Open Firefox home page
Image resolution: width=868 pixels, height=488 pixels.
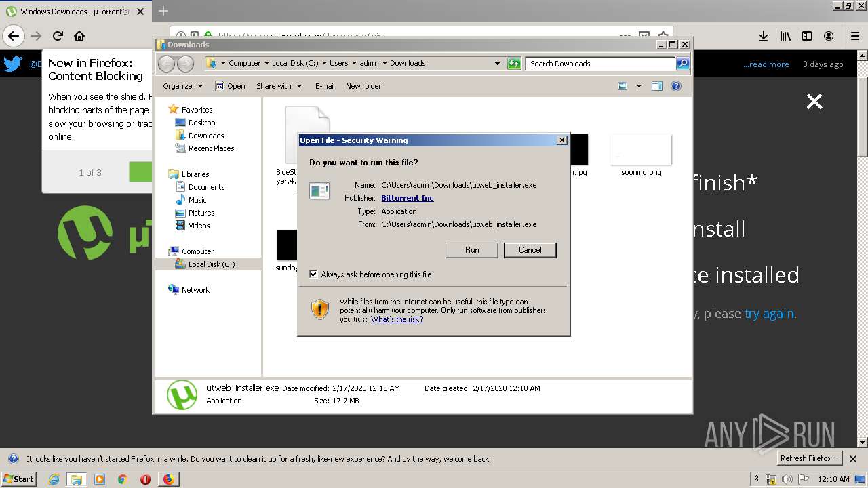point(79,36)
